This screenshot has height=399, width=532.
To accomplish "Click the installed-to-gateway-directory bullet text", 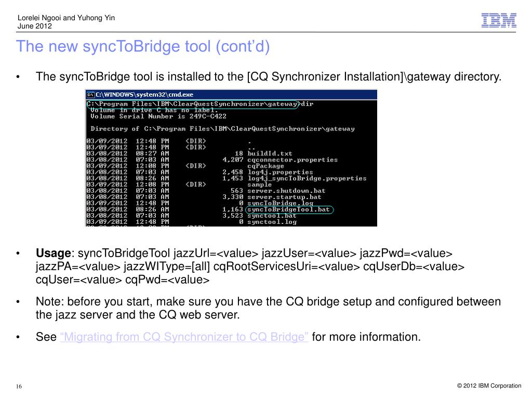I will pyautogui.click(x=269, y=77).
